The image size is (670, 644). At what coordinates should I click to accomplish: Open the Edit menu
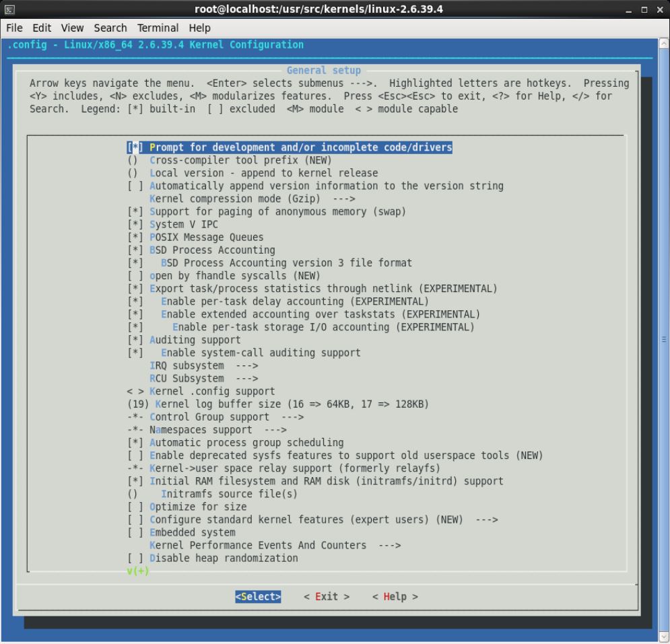[x=42, y=28]
